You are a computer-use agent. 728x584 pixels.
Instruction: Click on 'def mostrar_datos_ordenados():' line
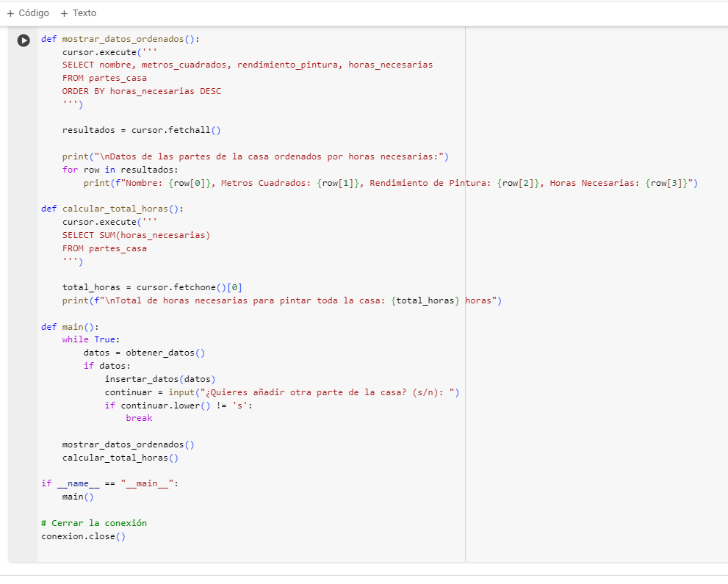[x=120, y=39]
